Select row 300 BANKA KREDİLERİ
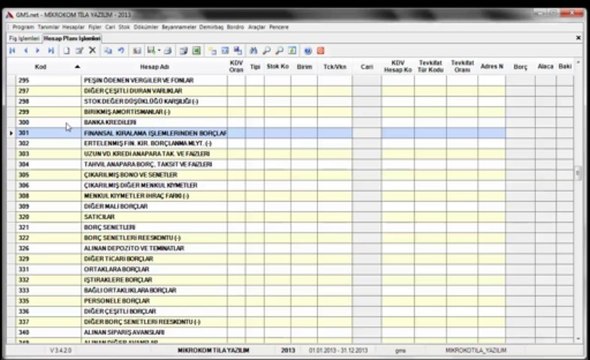 pos(294,122)
